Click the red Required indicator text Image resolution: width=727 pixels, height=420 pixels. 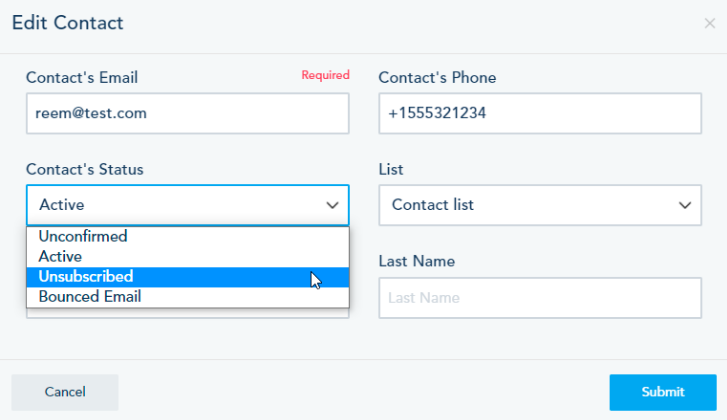point(325,75)
